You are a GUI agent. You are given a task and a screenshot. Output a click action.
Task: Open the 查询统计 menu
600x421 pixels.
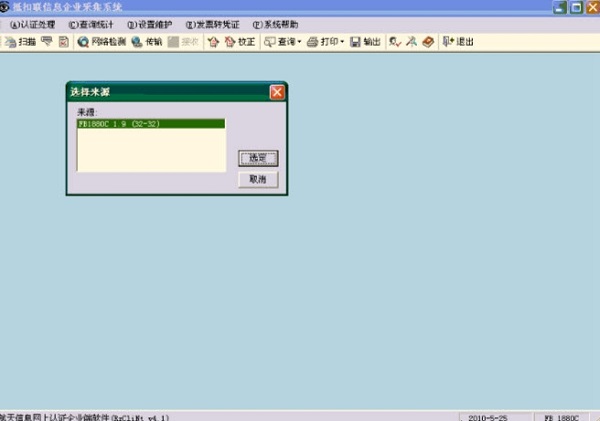coord(91,25)
